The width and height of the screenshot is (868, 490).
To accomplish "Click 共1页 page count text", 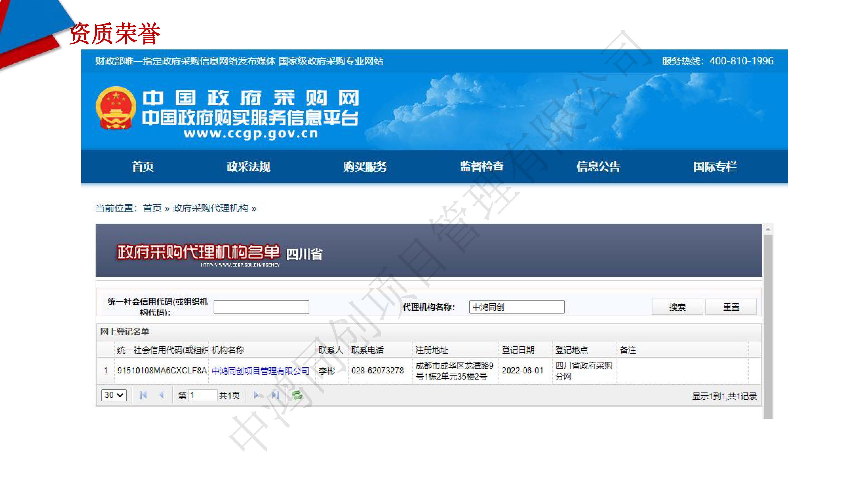I will (x=229, y=395).
